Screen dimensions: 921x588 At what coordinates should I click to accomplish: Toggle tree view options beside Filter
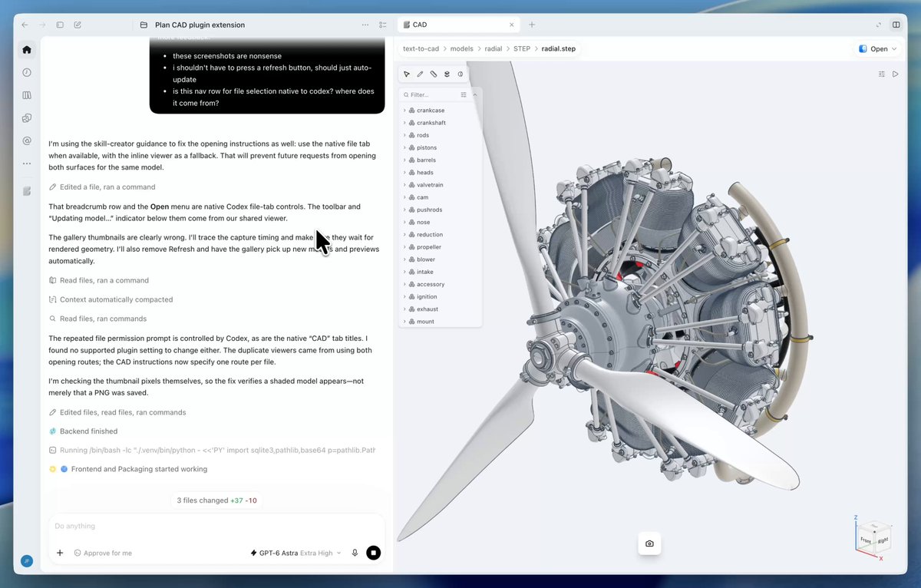pyautogui.click(x=464, y=95)
